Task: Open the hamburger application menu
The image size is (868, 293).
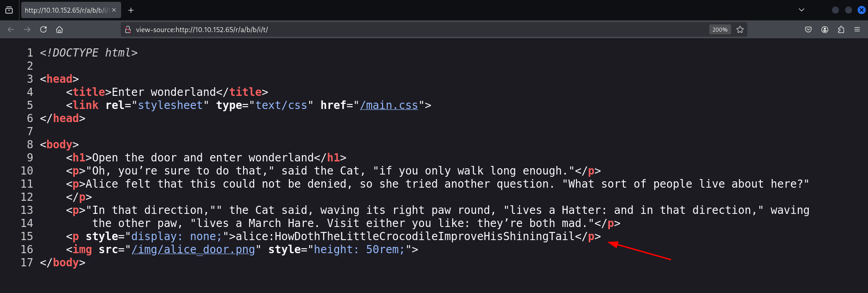Action: [857, 29]
